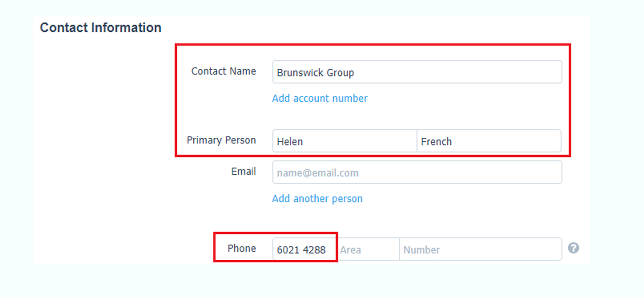Click the question mark help icon beside Phone

pos(573,248)
